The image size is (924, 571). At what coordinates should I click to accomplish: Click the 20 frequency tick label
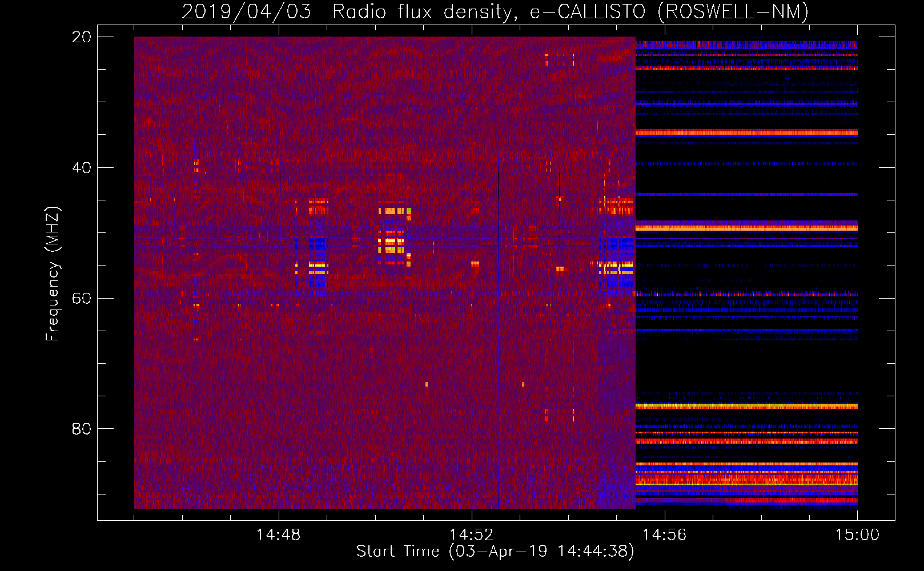82,37
